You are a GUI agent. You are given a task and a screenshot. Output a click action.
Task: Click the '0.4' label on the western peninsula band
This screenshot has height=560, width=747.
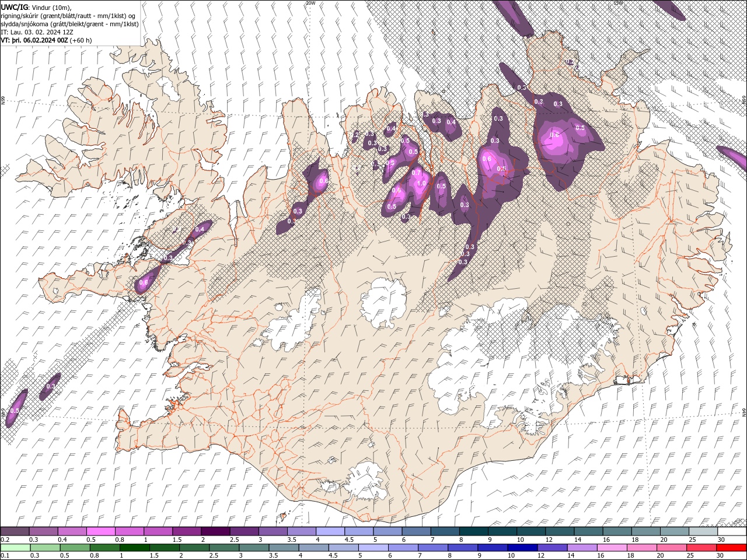pos(200,229)
